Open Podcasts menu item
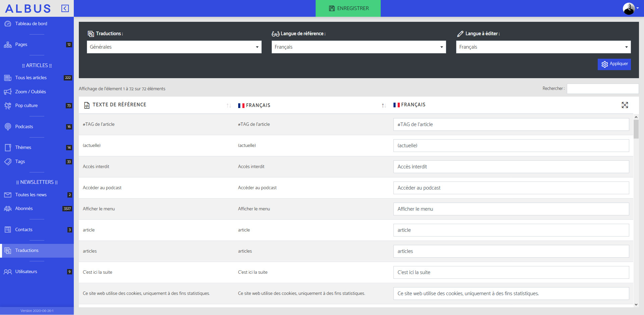 click(x=37, y=127)
